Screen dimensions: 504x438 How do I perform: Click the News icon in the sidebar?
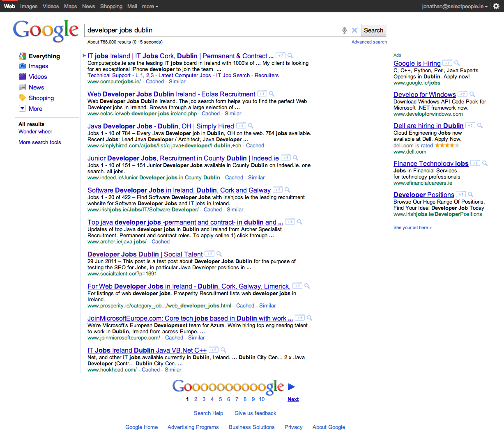pyautogui.click(x=23, y=87)
